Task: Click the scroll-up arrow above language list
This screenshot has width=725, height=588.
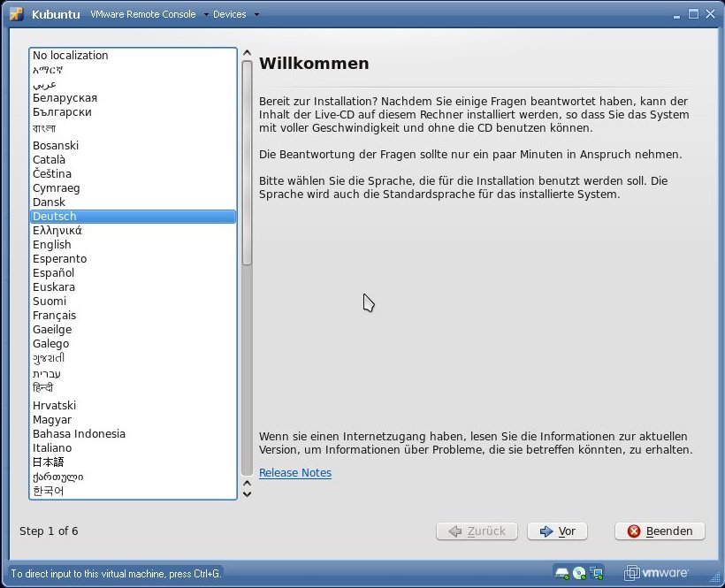Action: pos(247,53)
